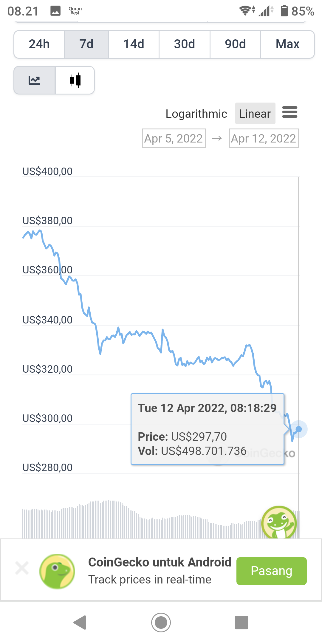Screen dimensions: 322x644
Task: Tap the green Pasang install button
Action: [x=272, y=571]
